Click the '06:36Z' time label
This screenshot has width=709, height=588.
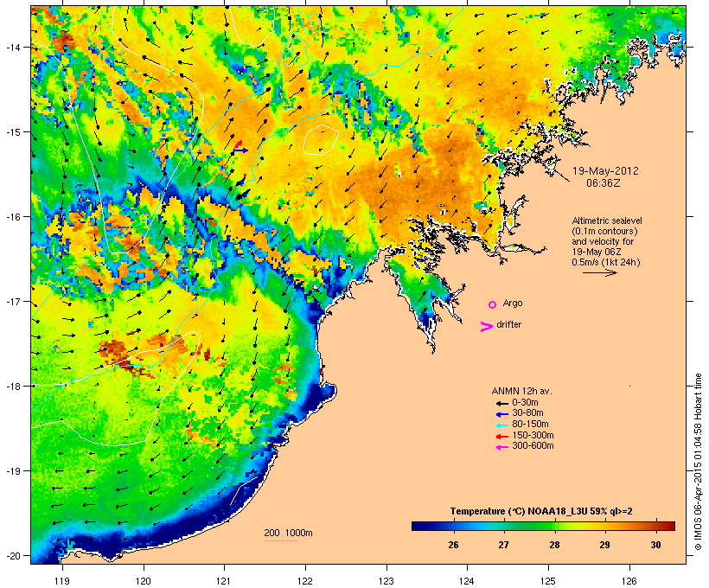(x=604, y=183)
